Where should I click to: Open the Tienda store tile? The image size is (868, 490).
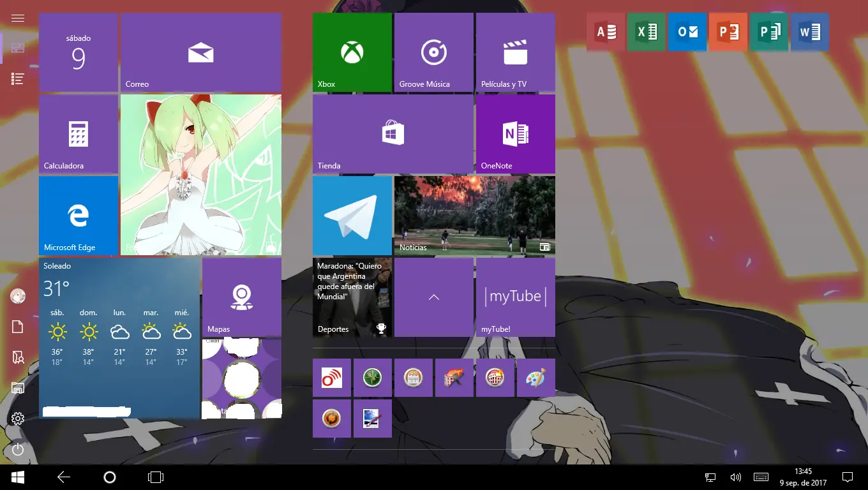pos(393,134)
